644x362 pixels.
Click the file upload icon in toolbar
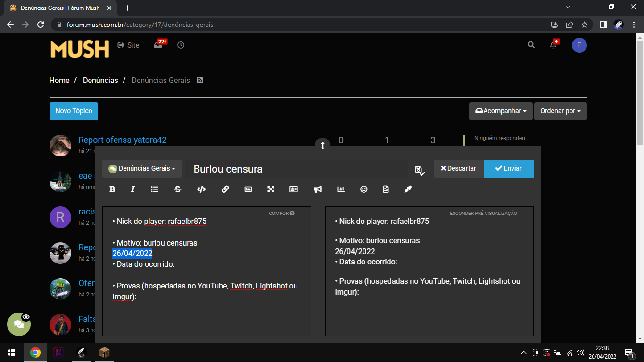[x=386, y=189]
